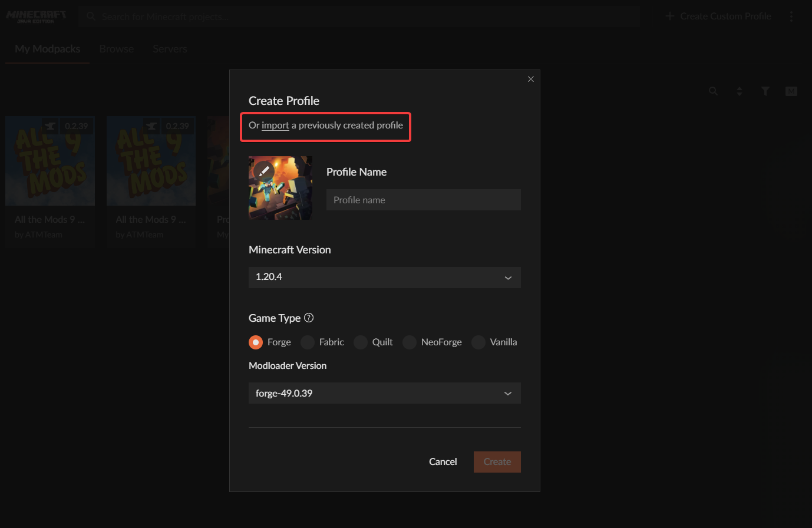Screen dimensions: 812x528
Task: Open the filter funnel icon
Action: (765, 91)
